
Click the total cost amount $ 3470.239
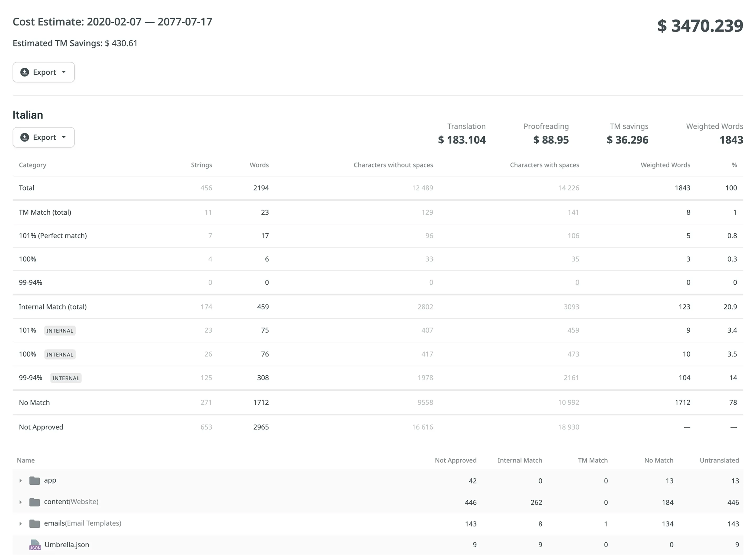coord(700,25)
